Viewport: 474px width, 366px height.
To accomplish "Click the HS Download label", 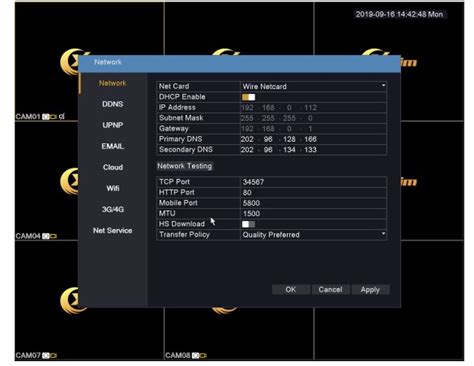I will pos(182,224).
